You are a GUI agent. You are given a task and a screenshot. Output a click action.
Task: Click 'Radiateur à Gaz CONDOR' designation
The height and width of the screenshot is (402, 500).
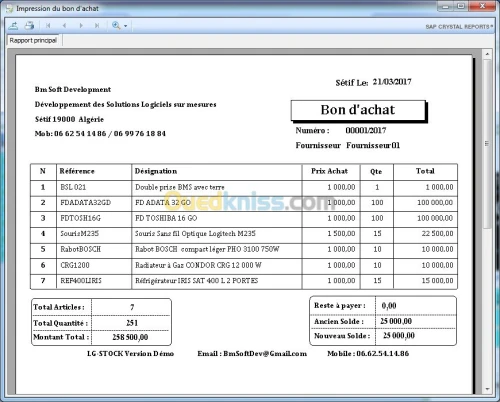click(x=198, y=265)
